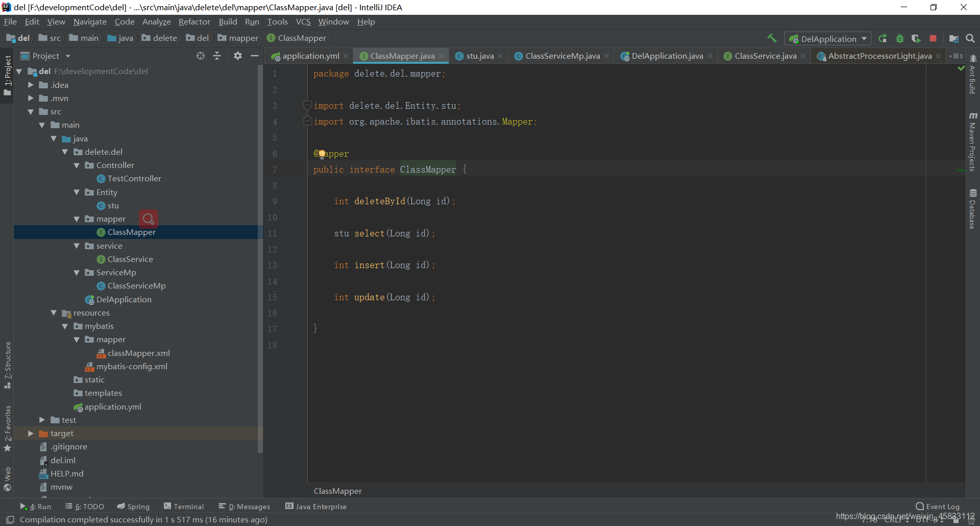Viewport: 980px width, 526px height.
Task: Switch to the ClassServiceMp.java tab
Action: (x=562, y=56)
